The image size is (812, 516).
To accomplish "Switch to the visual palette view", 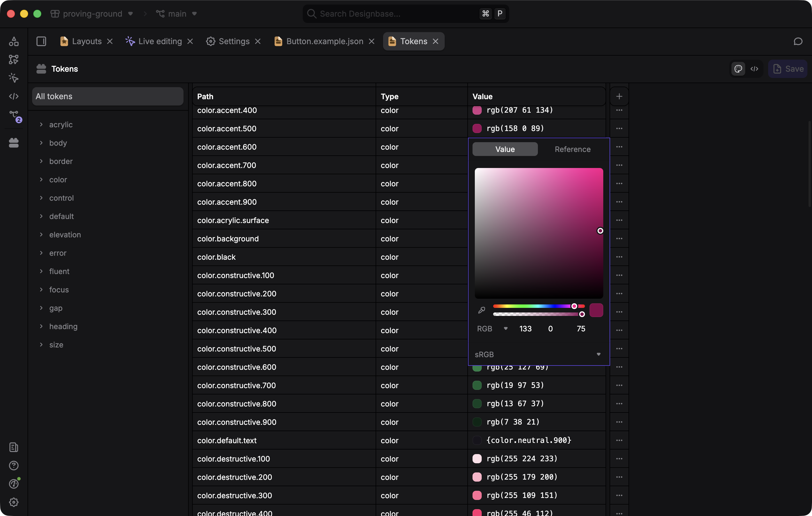I will (x=738, y=69).
